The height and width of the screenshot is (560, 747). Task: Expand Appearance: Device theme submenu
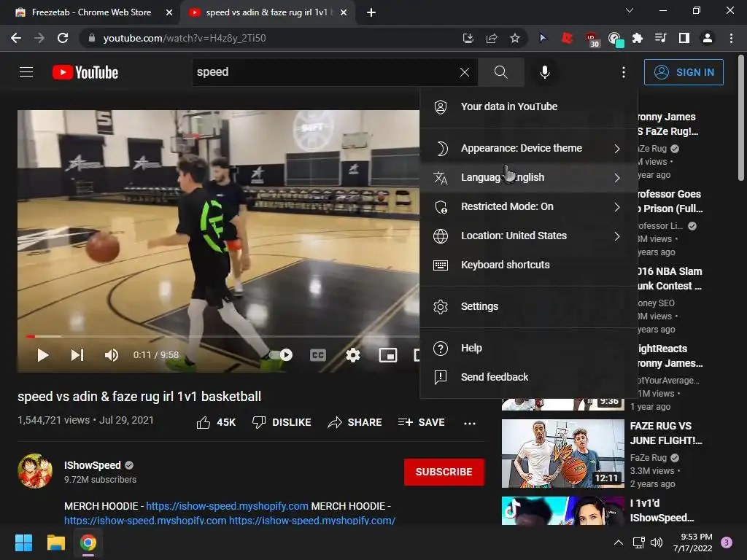click(x=529, y=148)
